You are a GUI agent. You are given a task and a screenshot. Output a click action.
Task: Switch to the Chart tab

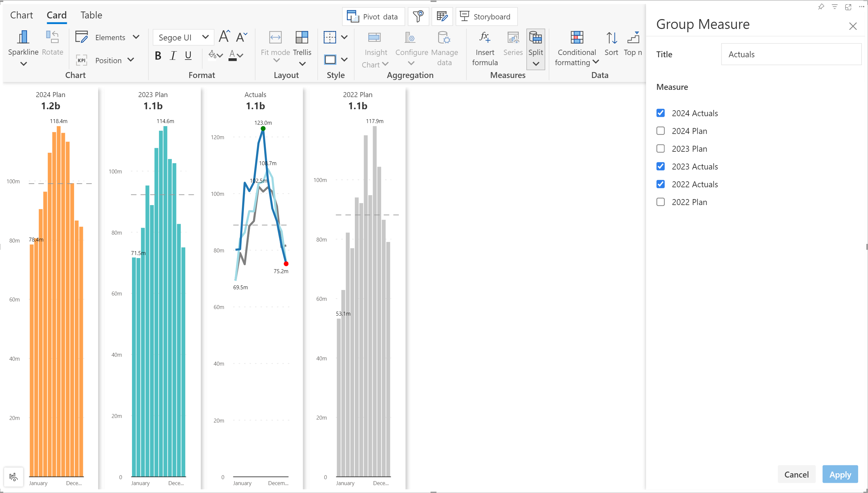pyautogui.click(x=21, y=15)
